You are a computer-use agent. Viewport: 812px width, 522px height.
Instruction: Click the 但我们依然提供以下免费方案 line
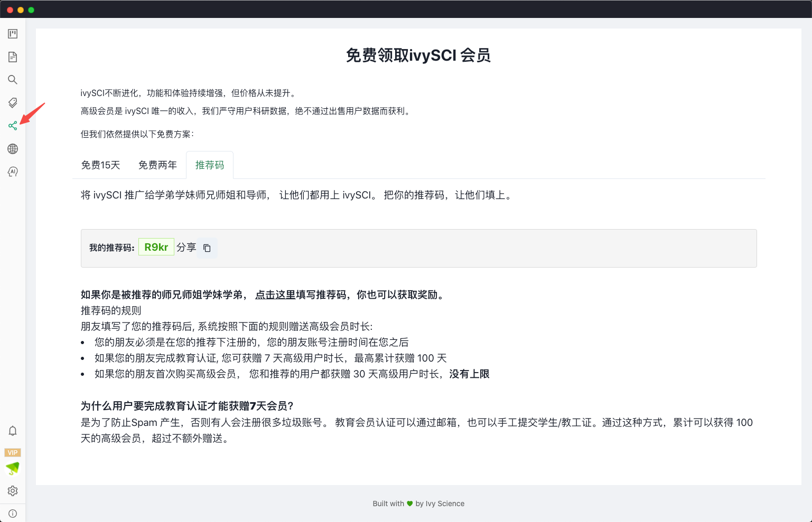[x=137, y=134]
